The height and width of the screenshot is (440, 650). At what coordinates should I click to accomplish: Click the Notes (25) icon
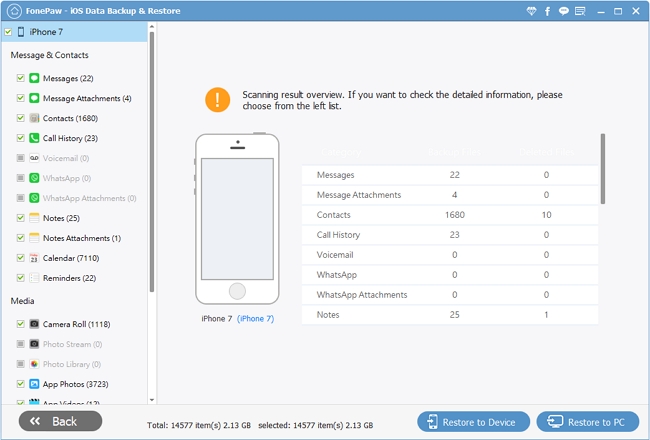[x=34, y=218]
